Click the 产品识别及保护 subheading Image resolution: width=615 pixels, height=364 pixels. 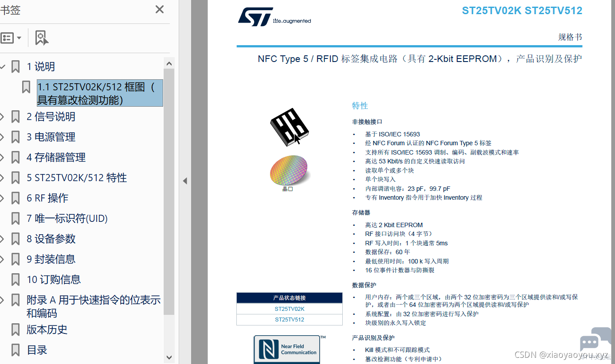pyautogui.click(x=373, y=338)
